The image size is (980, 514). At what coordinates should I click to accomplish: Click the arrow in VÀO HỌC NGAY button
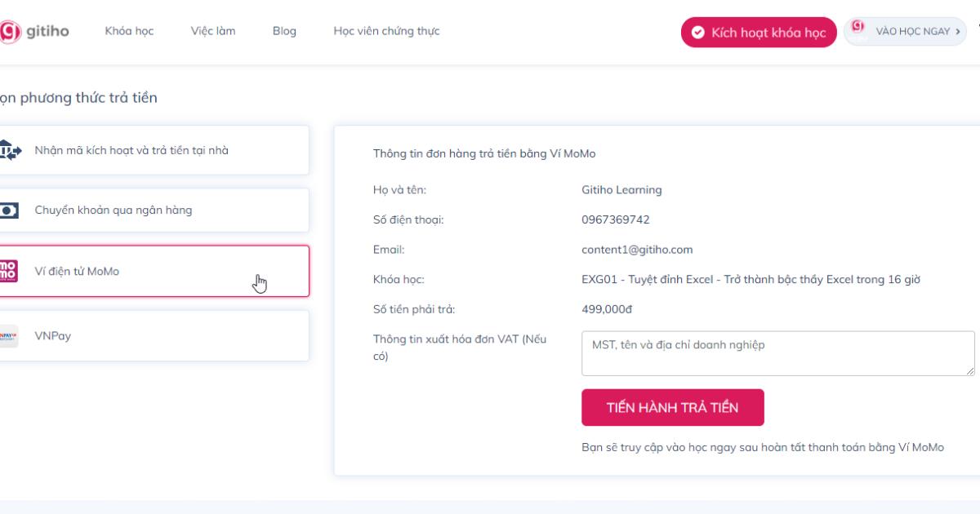957,31
